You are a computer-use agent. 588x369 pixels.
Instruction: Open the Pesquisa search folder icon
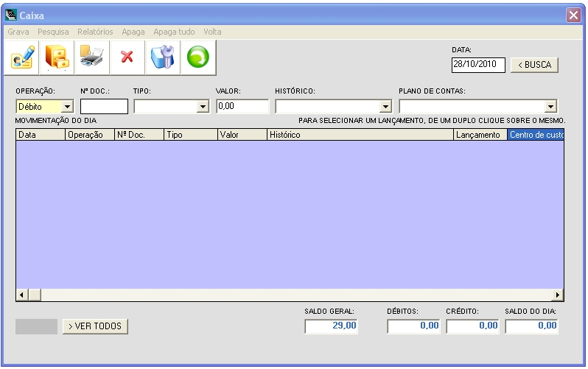click(x=57, y=57)
